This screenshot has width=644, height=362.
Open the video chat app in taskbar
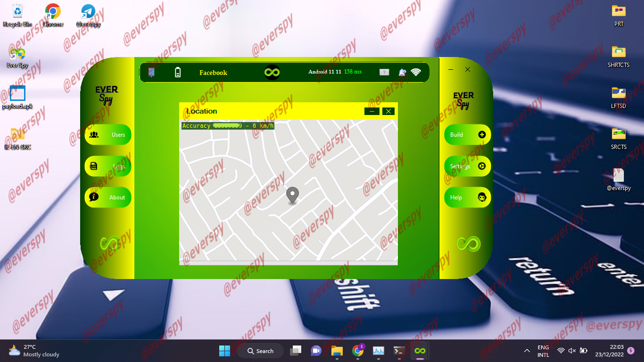[x=316, y=351]
